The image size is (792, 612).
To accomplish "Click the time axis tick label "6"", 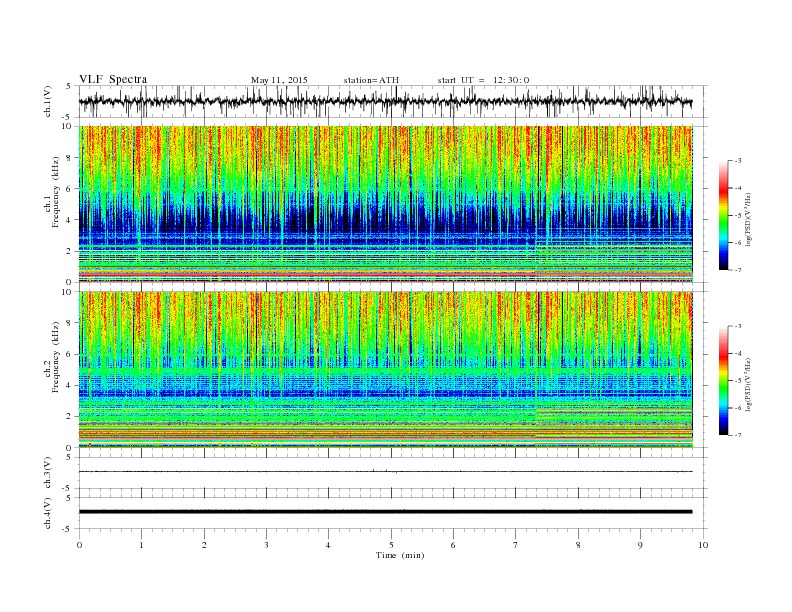I will tap(453, 545).
